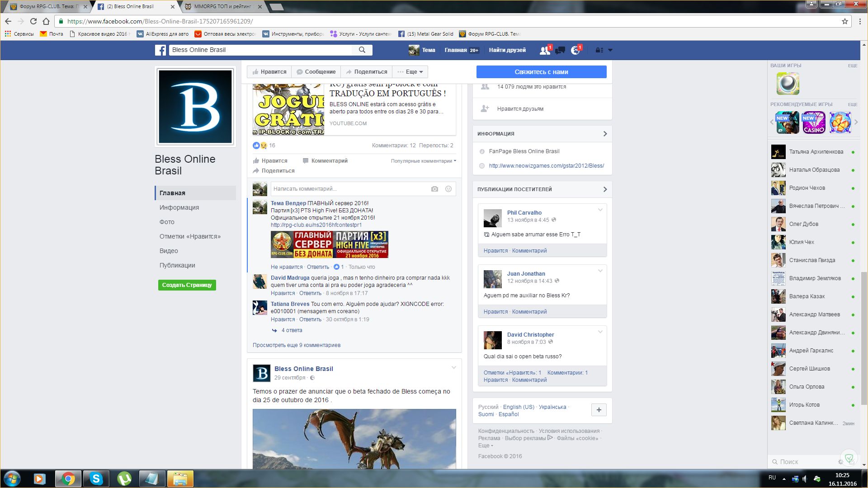Viewport: 868px width, 488px height.
Task: Click Свяжитесь с нами button
Action: [541, 72]
